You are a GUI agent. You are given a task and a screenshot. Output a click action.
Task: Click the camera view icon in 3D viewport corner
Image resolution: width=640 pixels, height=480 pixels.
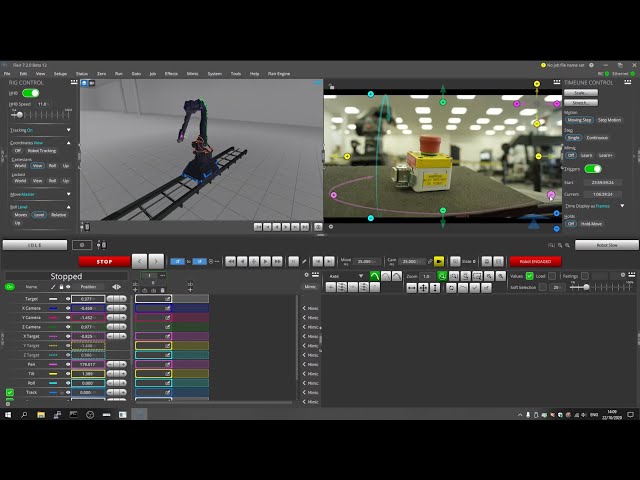(92, 83)
